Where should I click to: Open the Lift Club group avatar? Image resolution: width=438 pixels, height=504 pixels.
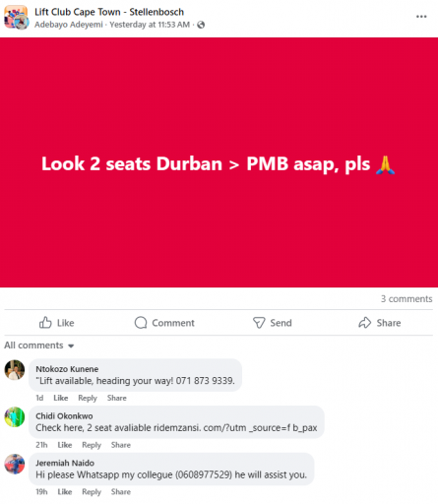click(x=16, y=17)
